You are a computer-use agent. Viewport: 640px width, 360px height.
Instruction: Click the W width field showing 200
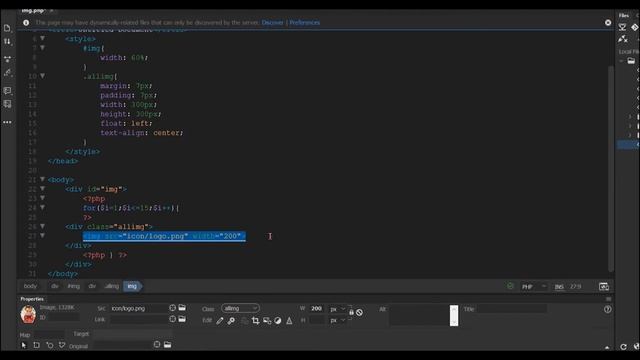[317, 309]
